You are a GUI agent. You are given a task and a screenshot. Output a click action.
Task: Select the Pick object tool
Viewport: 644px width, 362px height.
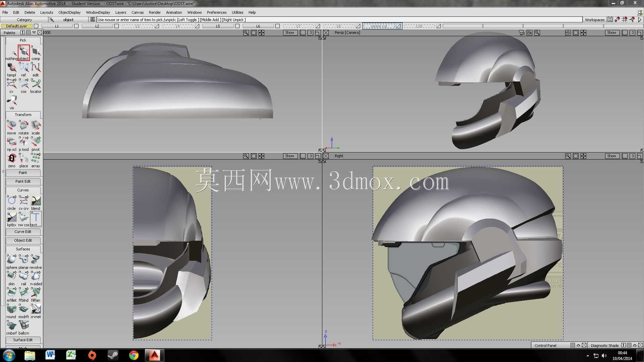coord(23,53)
